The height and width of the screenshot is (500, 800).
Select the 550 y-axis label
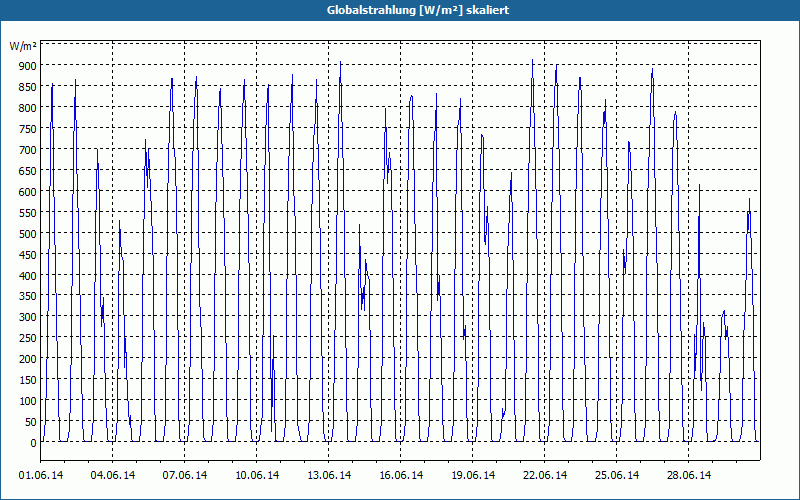pyautogui.click(x=28, y=212)
